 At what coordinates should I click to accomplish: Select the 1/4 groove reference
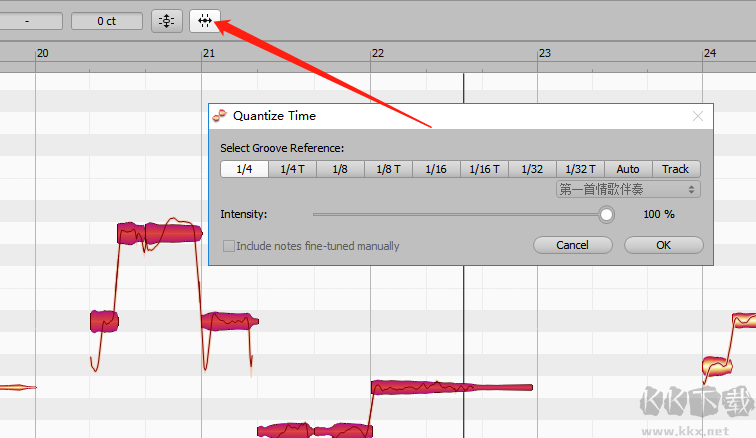point(244,169)
